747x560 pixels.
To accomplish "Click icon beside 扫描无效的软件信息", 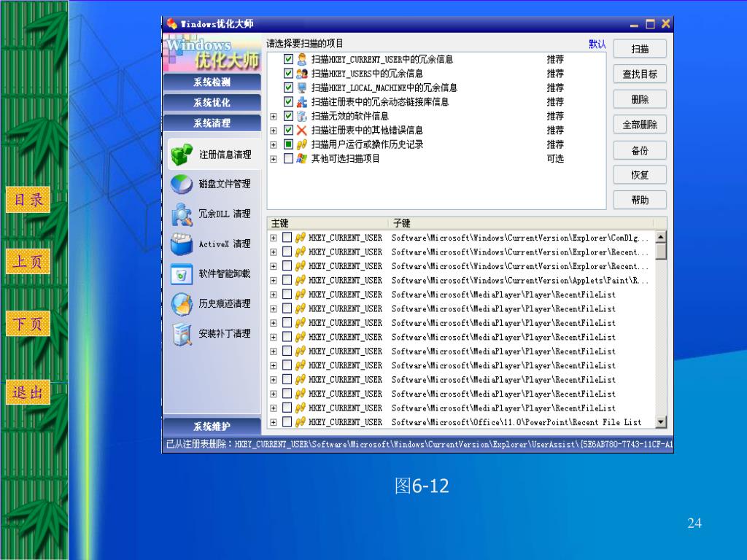I will coord(301,116).
